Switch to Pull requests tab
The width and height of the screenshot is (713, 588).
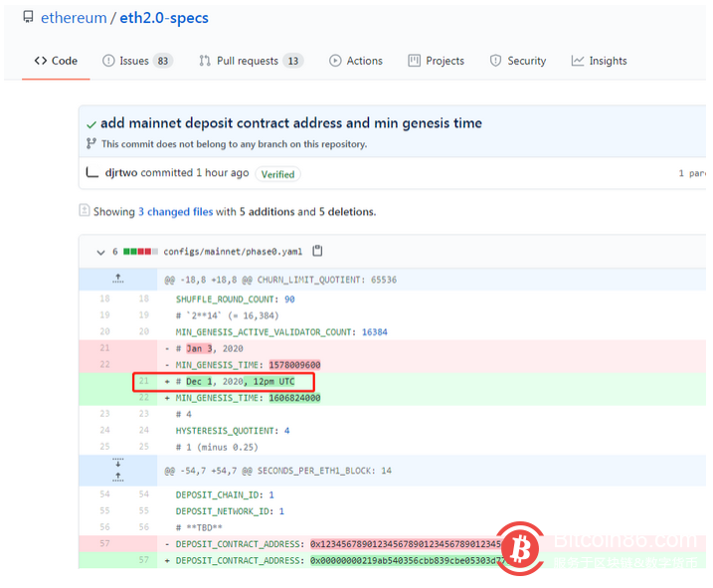[251, 61]
